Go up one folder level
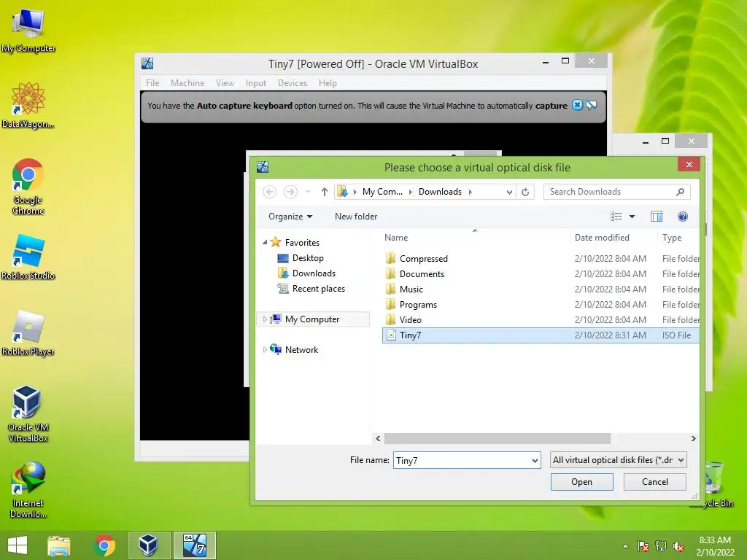 tap(325, 192)
